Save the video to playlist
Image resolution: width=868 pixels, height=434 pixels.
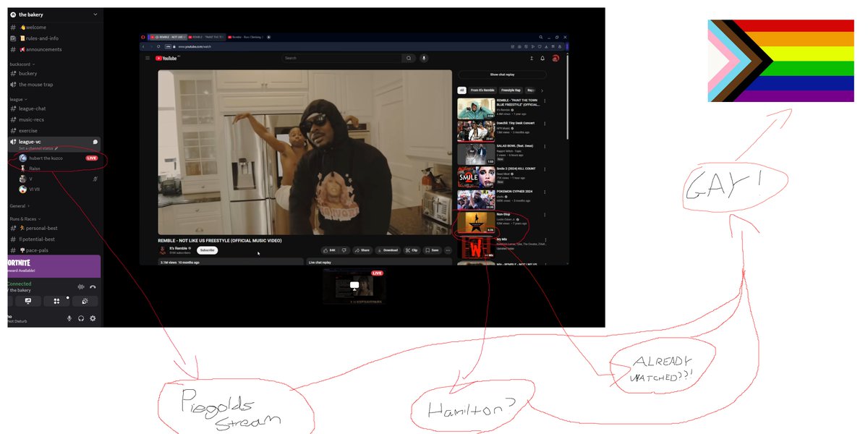coord(432,250)
